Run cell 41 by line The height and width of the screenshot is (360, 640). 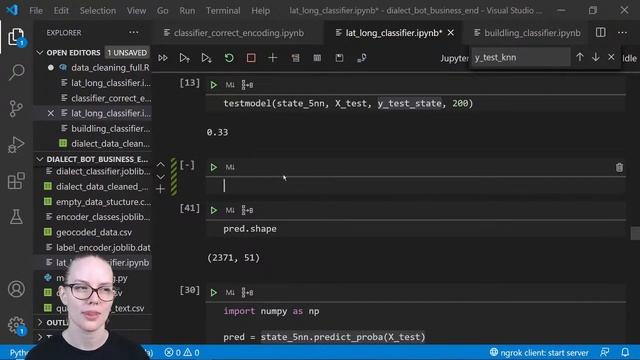click(x=247, y=210)
